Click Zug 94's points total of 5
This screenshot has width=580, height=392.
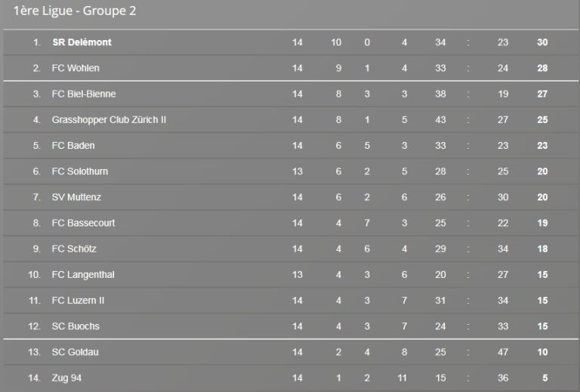(545, 378)
